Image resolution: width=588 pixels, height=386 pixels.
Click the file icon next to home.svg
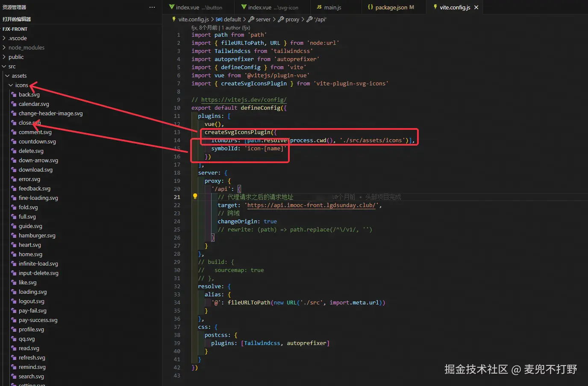[14, 254]
